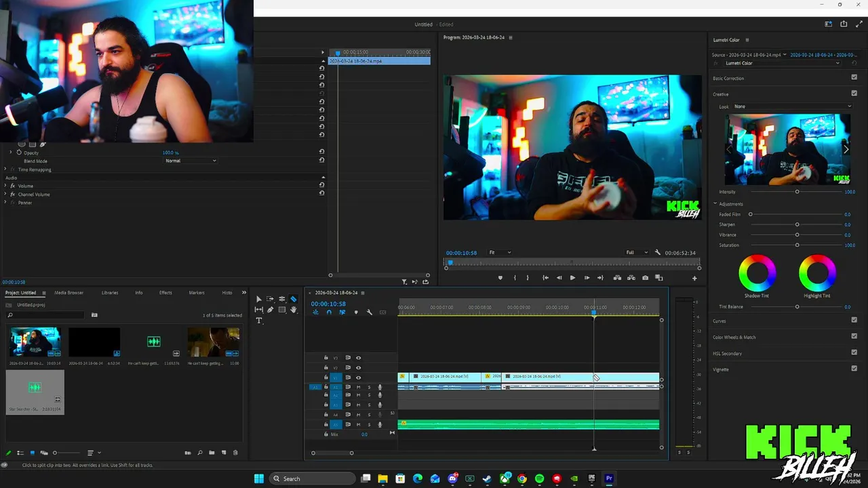
Task: Toggle V1 track output eye
Action: (359, 378)
